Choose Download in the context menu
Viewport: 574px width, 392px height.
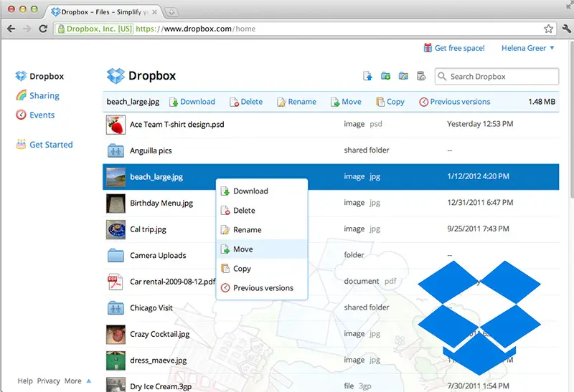tap(262, 191)
